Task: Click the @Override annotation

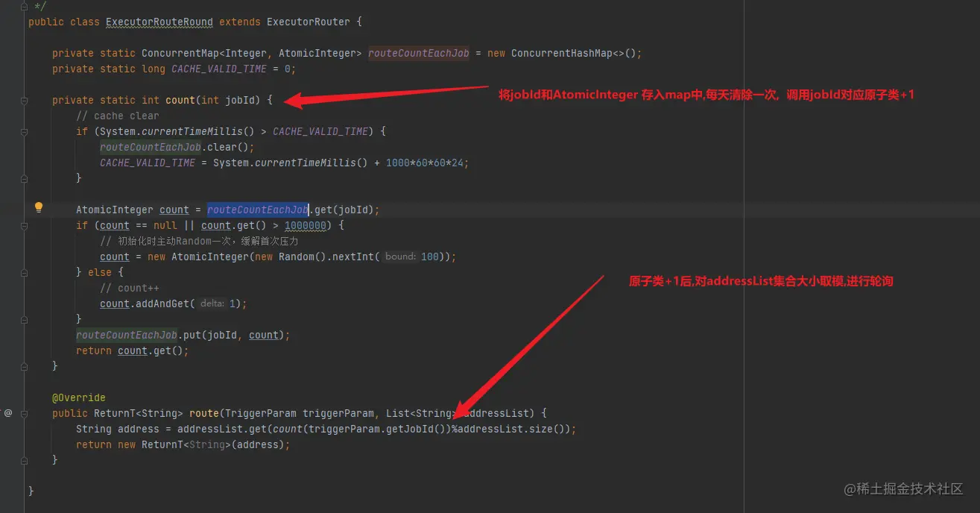Action: click(x=79, y=397)
